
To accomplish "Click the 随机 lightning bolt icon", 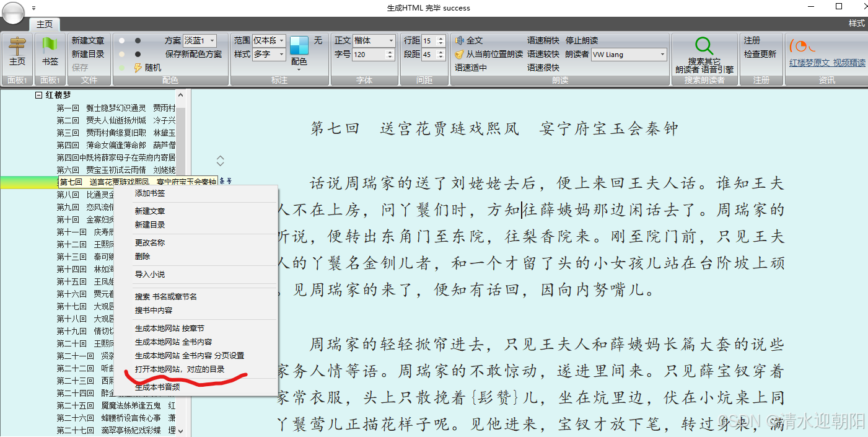I will [x=138, y=68].
